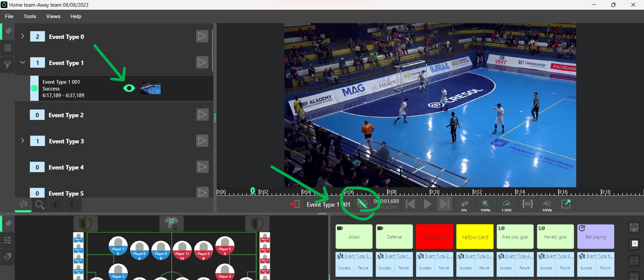Mark Event Type 6 as Failure
This screenshot has height=280, width=644.
coord(605,268)
